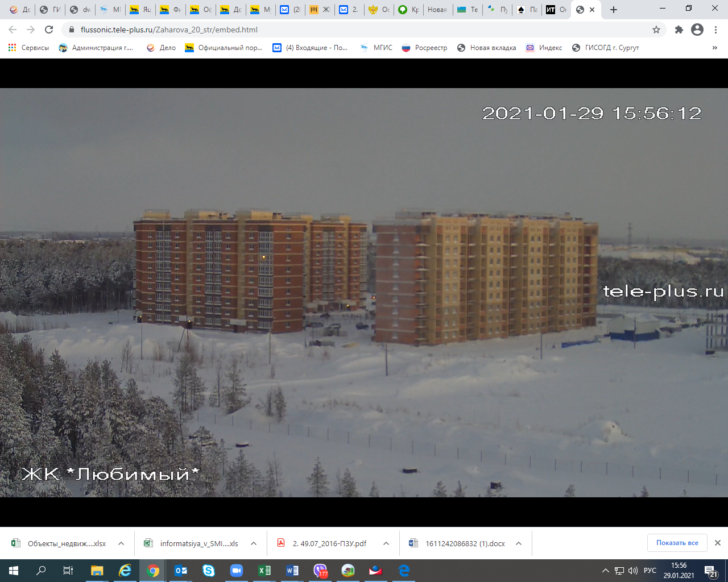Expand options for informatsiya_v_SMI xls download
Image resolution: width=728 pixels, height=582 pixels.
pyautogui.click(x=254, y=543)
